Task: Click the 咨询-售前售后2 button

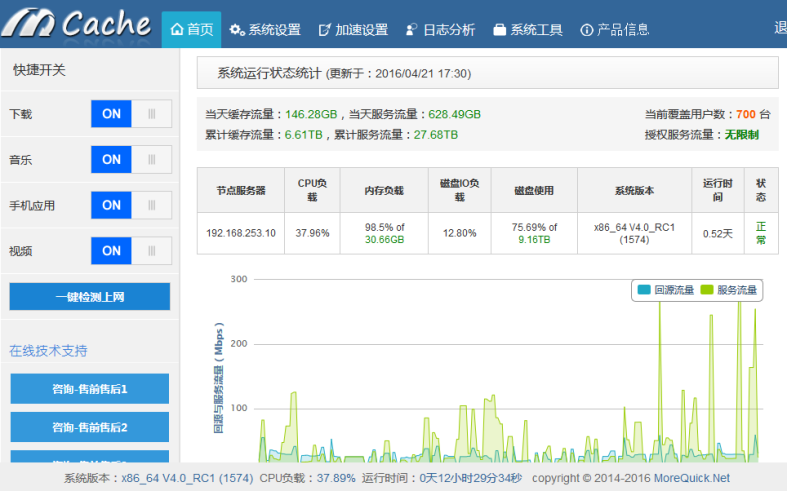Action: [90, 427]
